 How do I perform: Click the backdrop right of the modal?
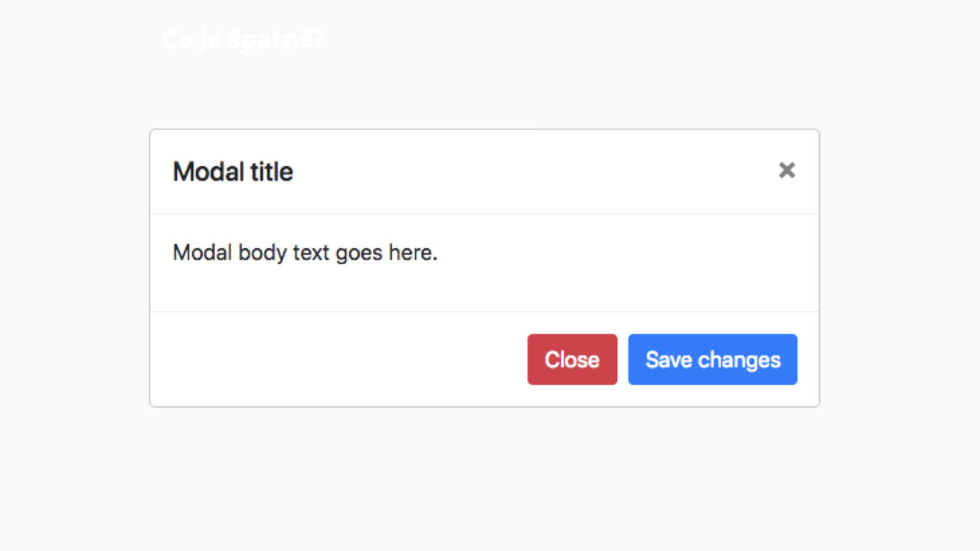[897, 268]
